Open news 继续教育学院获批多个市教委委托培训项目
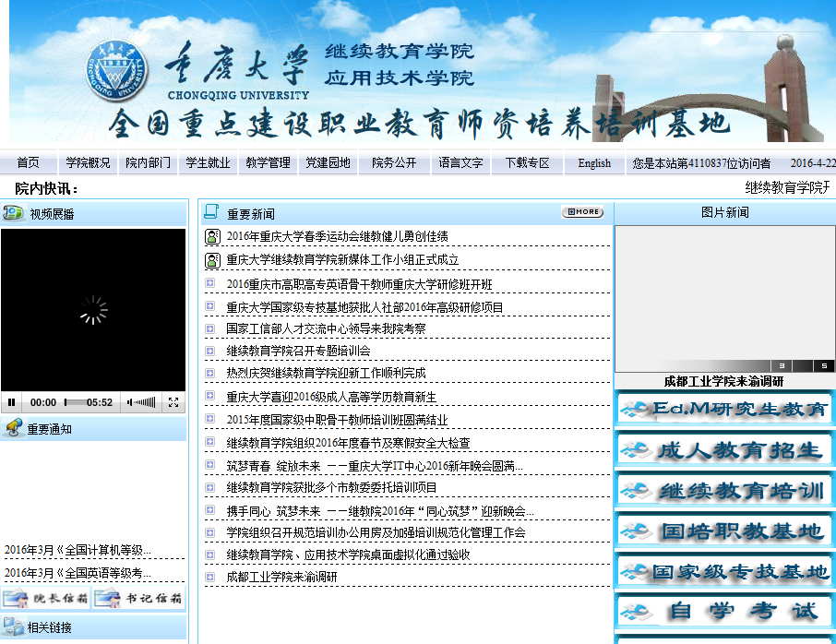The height and width of the screenshot is (644, 836). pyautogui.click(x=331, y=487)
